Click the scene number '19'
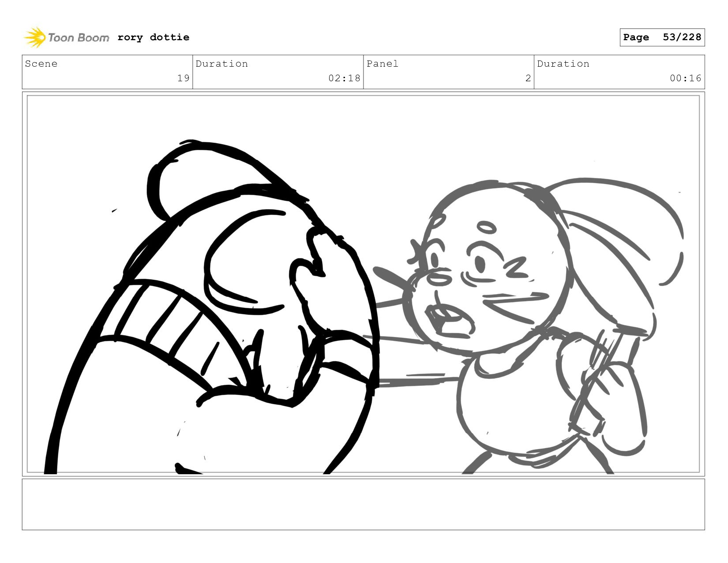This screenshot has height=563, width=728. pos(183,78)
